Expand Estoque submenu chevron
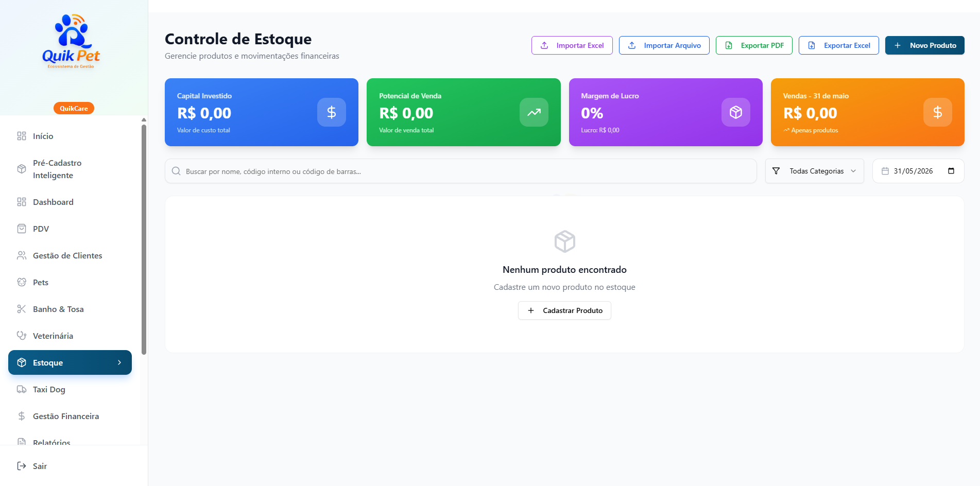 [x=119, y=362]
